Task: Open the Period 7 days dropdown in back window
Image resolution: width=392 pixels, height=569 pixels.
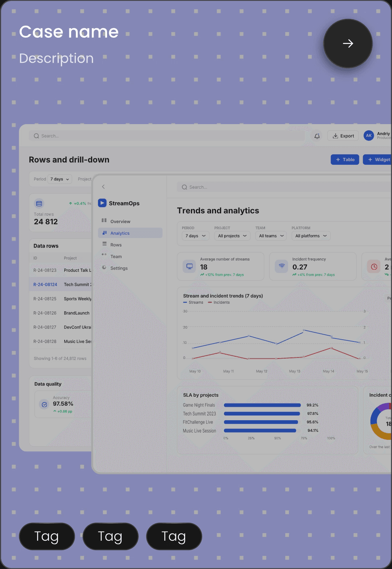Action: (x=60, y=179)
